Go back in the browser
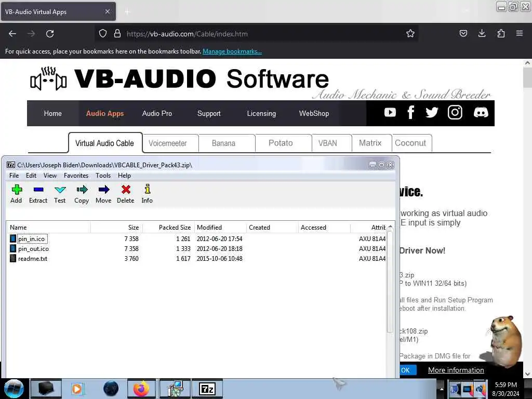Screen dimensions: 532x399 (12, 34)
